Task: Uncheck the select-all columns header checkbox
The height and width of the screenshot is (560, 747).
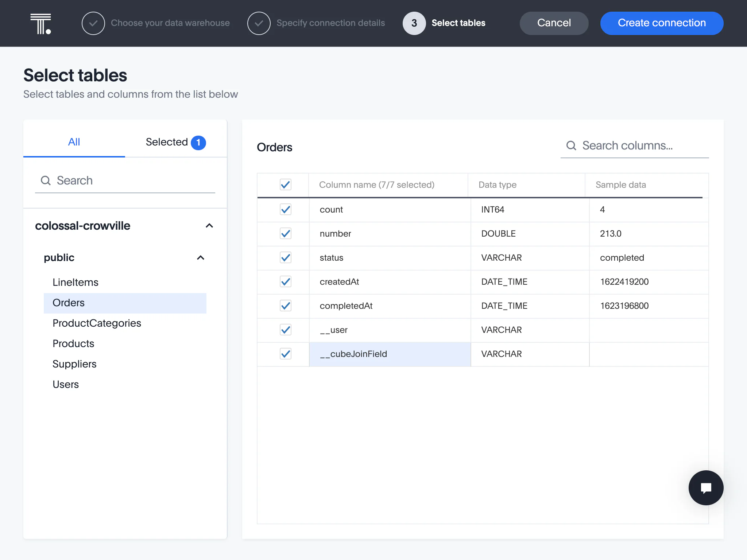Action: [285, 185]
